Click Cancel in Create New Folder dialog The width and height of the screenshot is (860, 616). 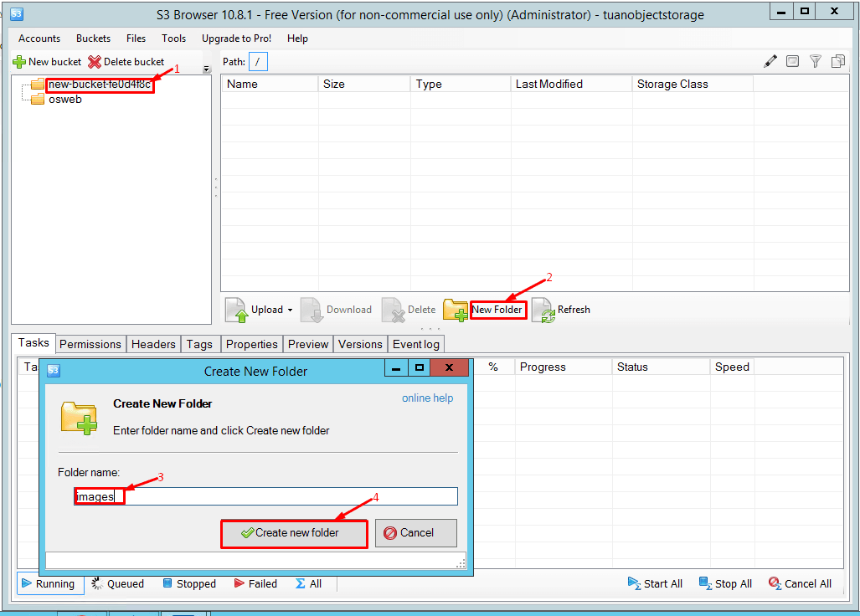(415, 533)
